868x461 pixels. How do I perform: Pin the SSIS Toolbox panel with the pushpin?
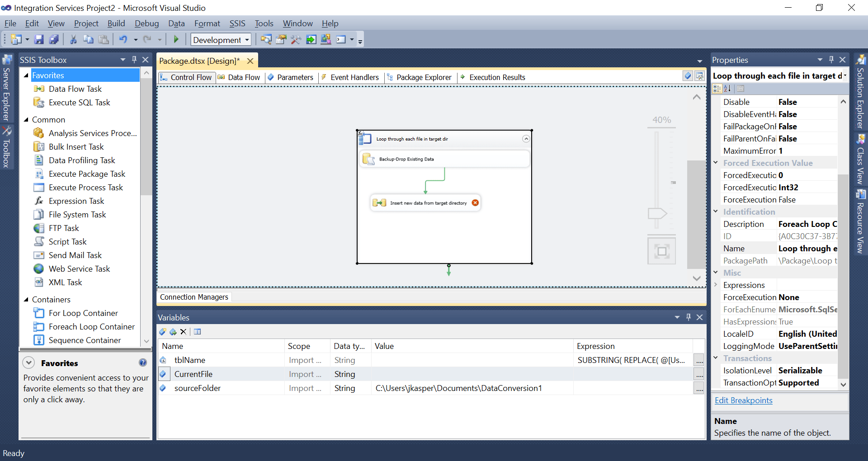(x=134, y=60)
